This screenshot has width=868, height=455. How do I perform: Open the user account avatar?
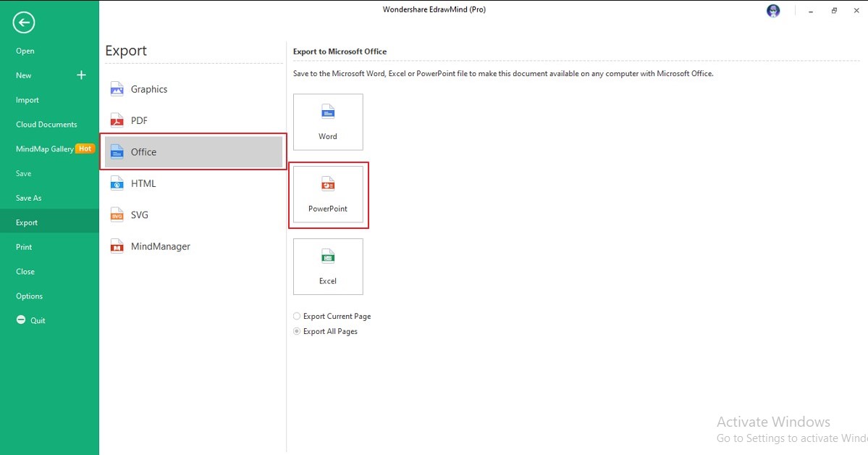click(x=773, y=11)
